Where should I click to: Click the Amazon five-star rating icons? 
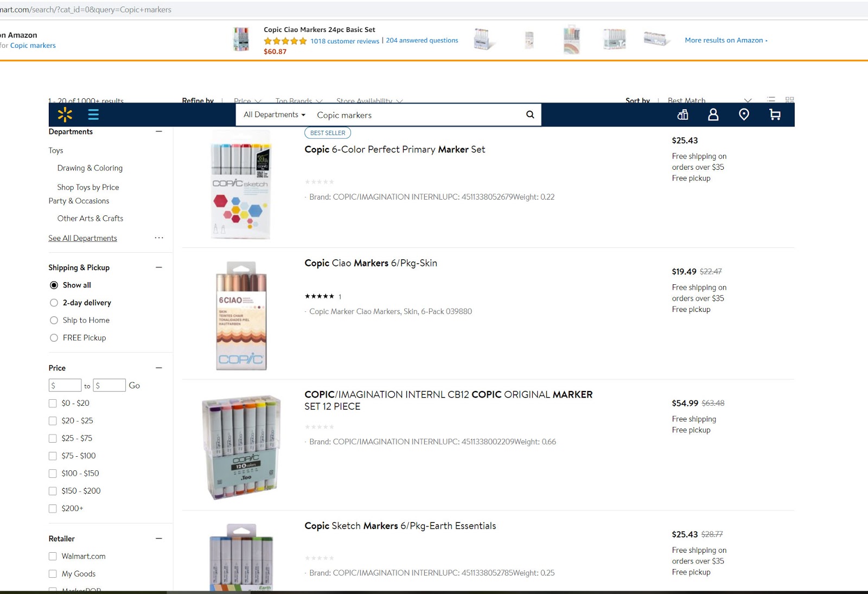tap(285, 41)
